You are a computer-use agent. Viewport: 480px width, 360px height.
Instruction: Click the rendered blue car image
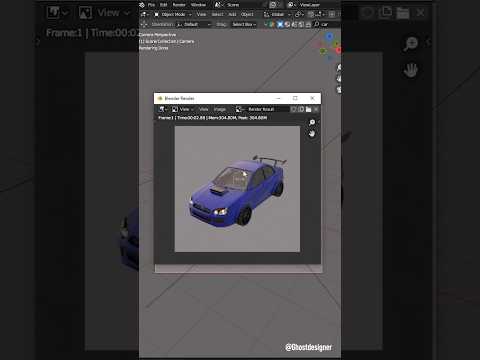pos(237,189)
